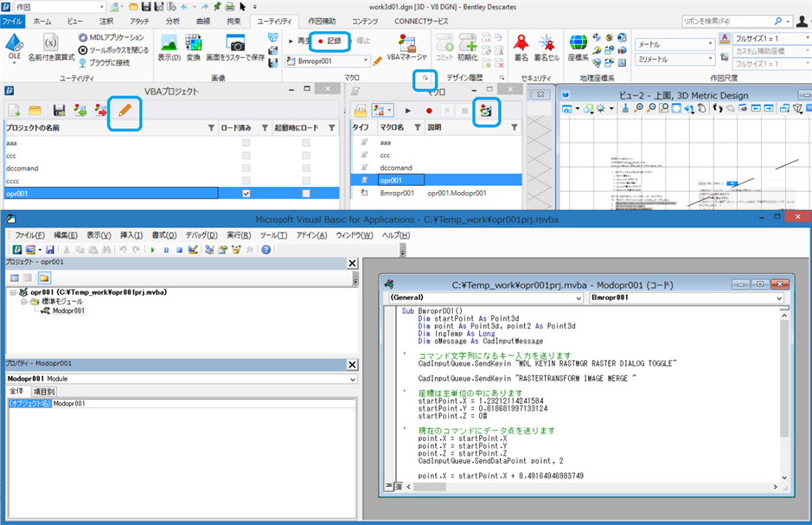Toggle 起動時にロード checkbox for aaa
The image size is (812, 525).
coord(306,143)
